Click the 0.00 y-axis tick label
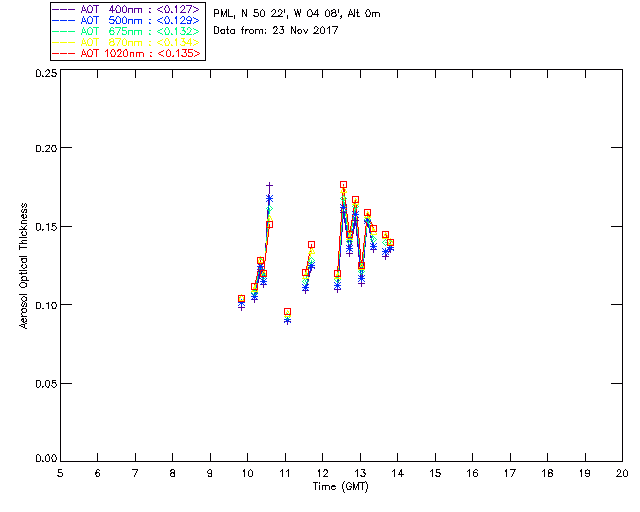Image resolution: width=640 pixels, height=512 pixels. pyautogui.click(x=46, y=459)
